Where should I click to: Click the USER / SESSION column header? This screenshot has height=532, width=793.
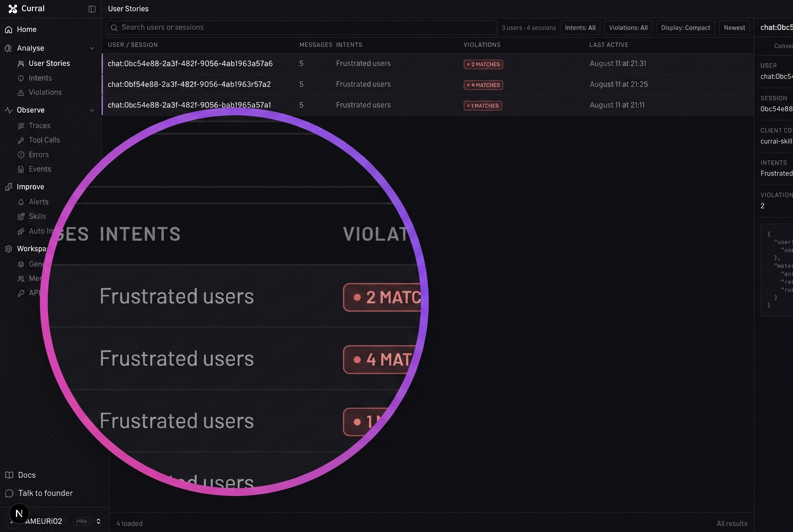tap(133, 45)
